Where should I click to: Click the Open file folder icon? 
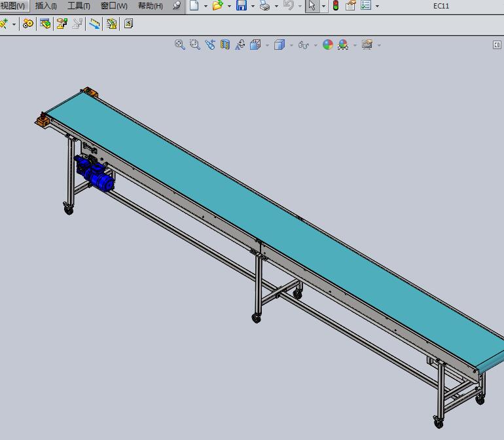pos(217,5)
